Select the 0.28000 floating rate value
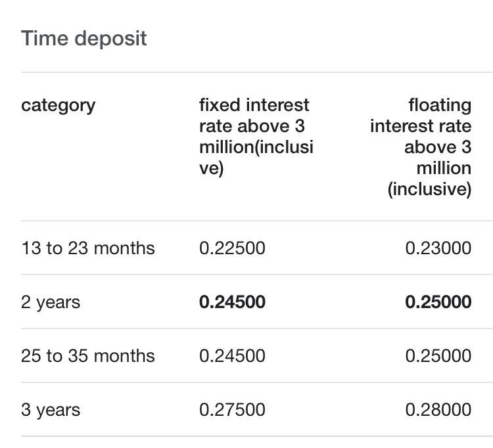The width and height of the screenshot is (493, 448). (438, 410)
